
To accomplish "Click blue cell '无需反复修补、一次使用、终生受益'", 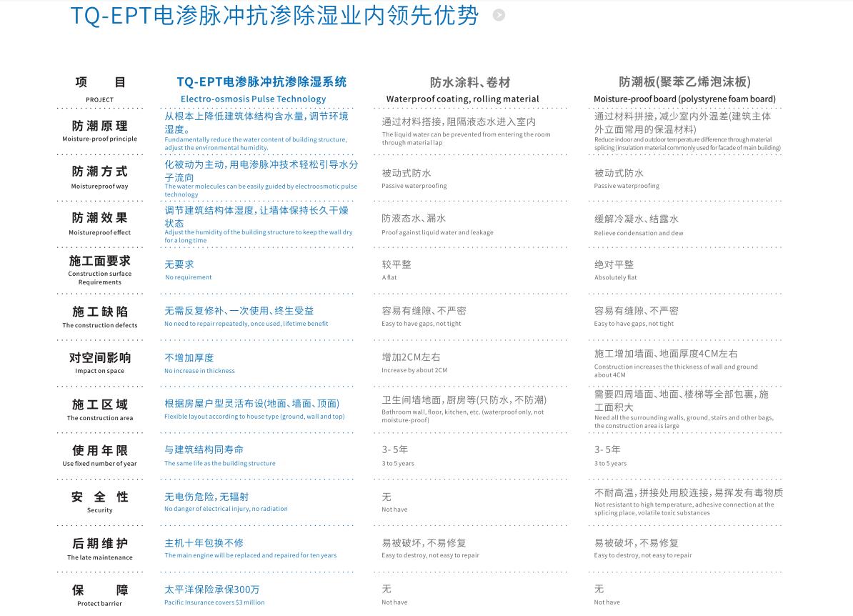I will 239,311.
